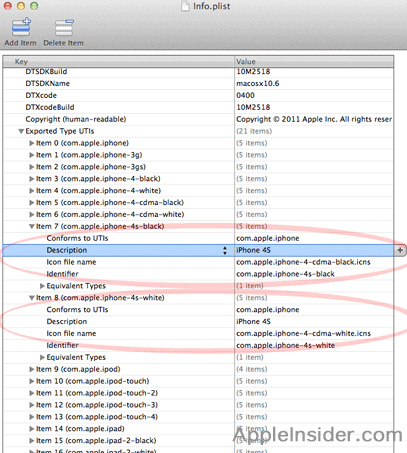Expand Item 5 (com.apple.iphone-4-cdma-black)

32,203
